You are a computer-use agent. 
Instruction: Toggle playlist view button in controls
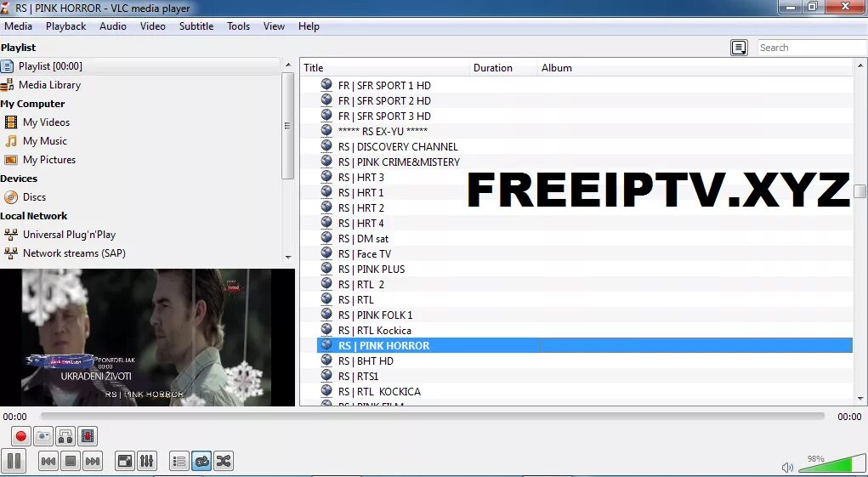[179, 461]
